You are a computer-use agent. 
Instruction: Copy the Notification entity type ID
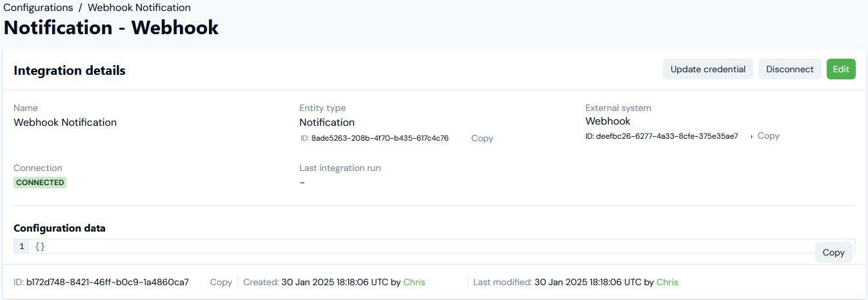pyautogui.click(x=482, y=138)
